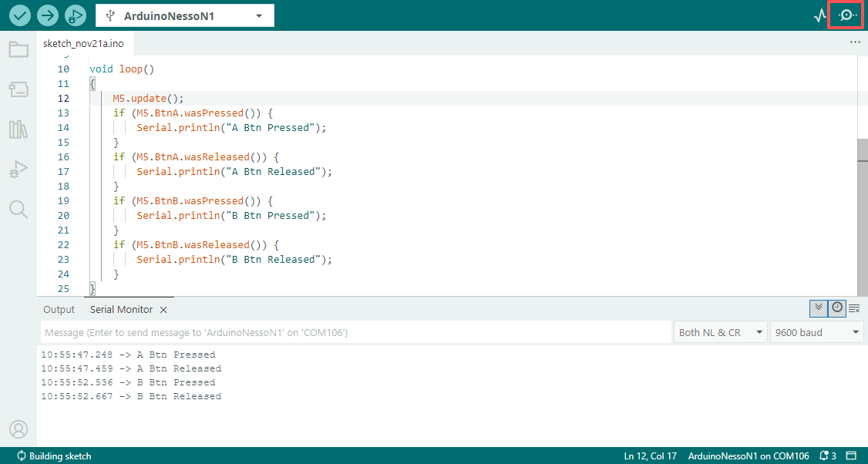This screenshot has height=464, width=868.
Task: Clear the Serial Monitor output
Action: tap(854, 308)
